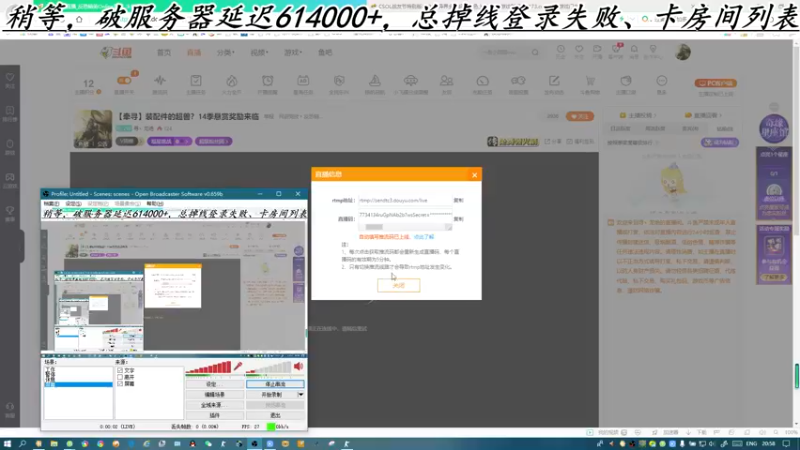Screen dimensions: 800x450
Task: Click the OBS 编辑场景 button
Action: tap(214, 394)
